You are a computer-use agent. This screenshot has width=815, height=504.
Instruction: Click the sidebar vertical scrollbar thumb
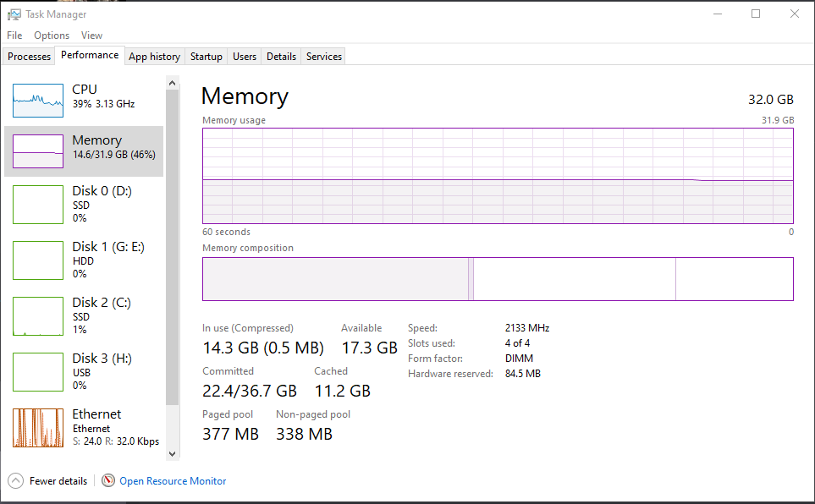pyautogui.click(x=173, y=245)
